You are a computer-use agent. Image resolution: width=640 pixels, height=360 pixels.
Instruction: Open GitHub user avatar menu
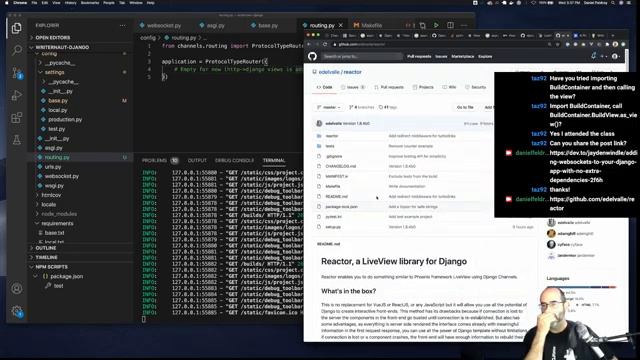pyautogui.click(x=616, y=56)
